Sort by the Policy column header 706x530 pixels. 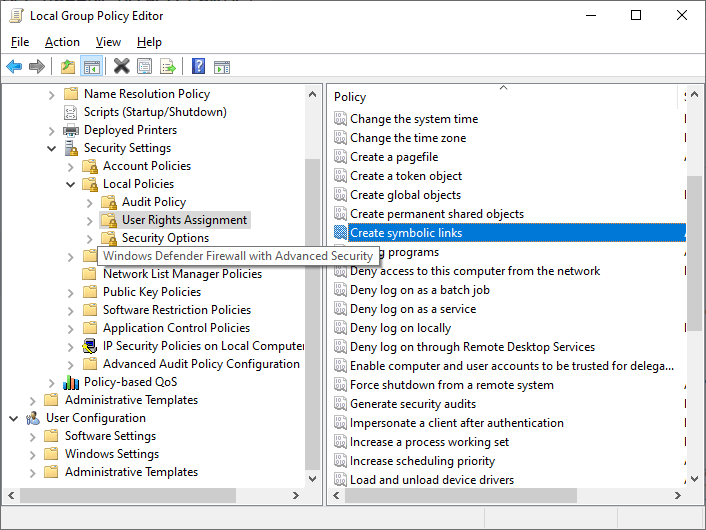coord(503,97)
